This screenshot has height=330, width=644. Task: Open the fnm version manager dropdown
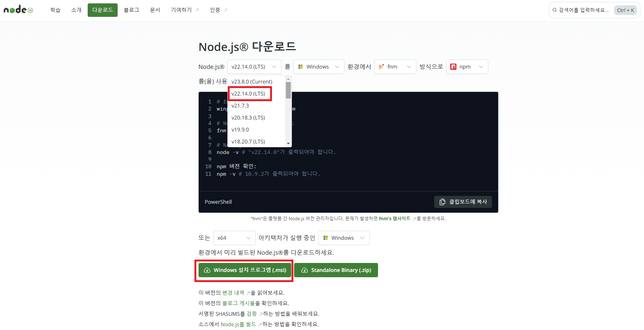(x=395, y=67)
